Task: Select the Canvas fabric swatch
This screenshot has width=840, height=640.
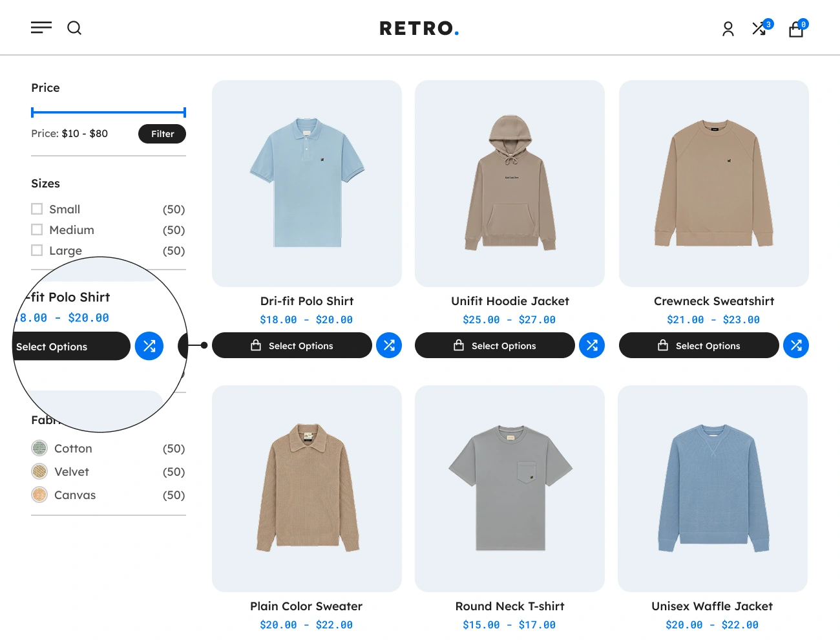Action: coord(39,495)
